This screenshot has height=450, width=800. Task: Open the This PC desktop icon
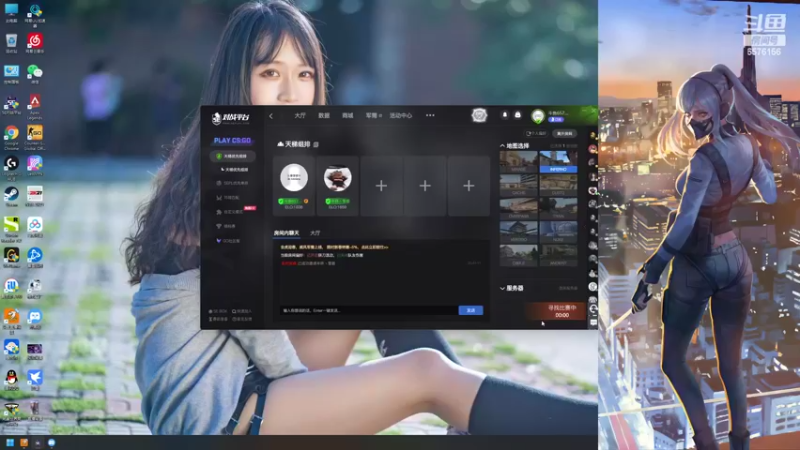click(x=11, y=13)
